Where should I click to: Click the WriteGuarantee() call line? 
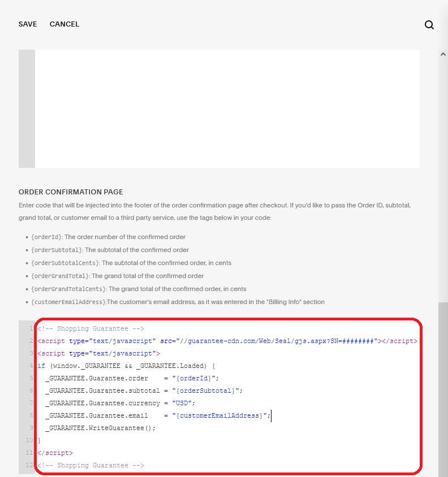101,428
